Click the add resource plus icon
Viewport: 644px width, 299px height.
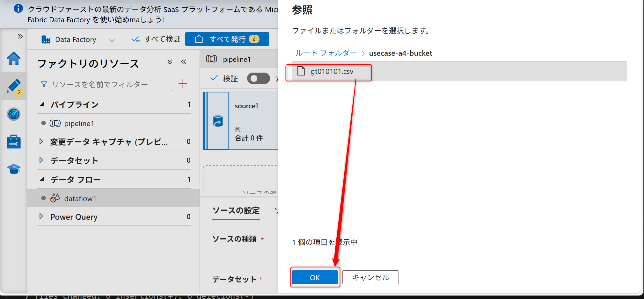pos(183,83)
